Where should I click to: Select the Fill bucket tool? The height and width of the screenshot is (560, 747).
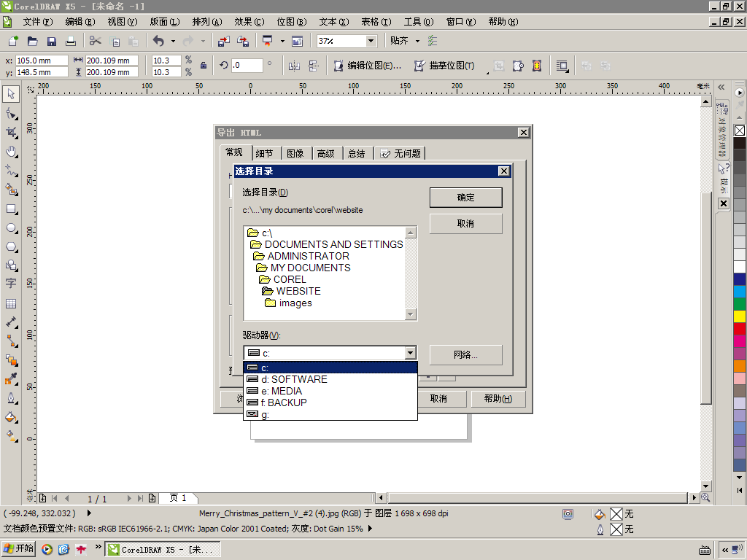coord(11,417)
